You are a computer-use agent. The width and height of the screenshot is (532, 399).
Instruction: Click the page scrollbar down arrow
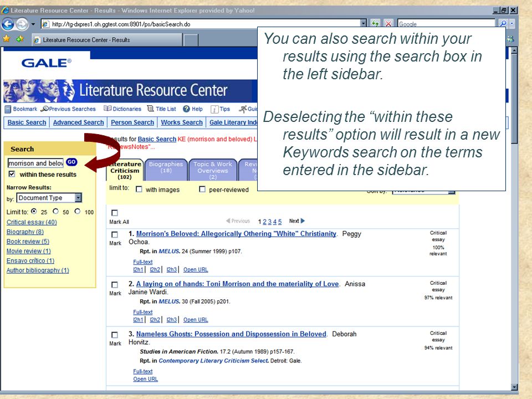pos(514,387)
